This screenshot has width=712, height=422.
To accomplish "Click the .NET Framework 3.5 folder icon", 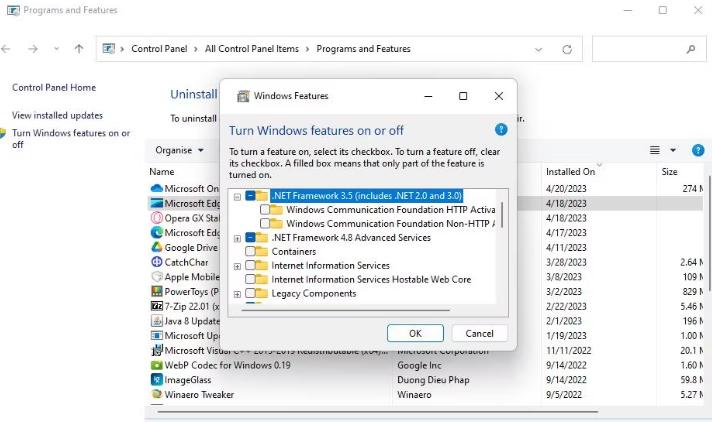I will coord(262,196).
